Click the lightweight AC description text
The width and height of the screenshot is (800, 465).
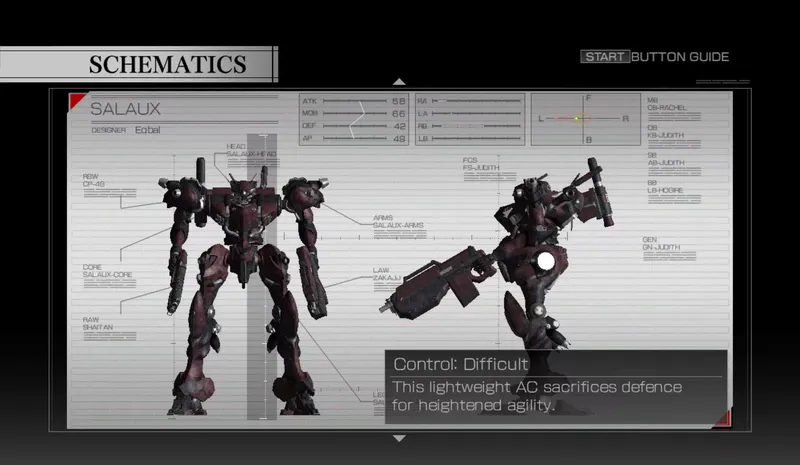coord(537,396)
